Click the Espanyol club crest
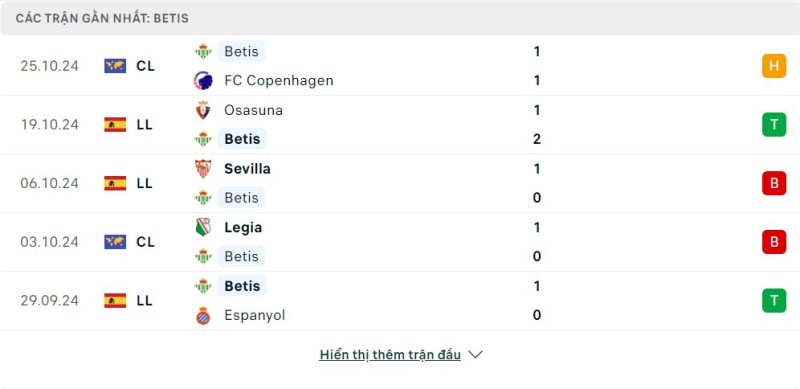 point(203,315)
